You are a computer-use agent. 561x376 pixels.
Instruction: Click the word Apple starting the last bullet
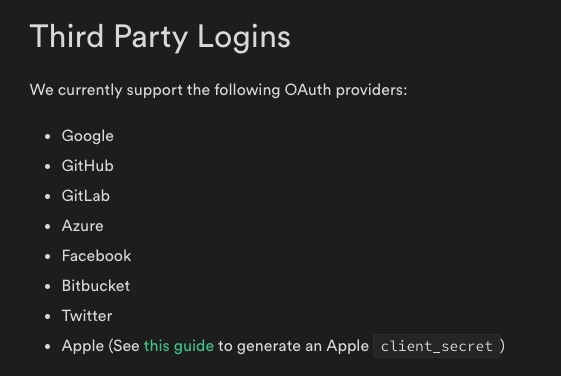(x=83, y=346)
